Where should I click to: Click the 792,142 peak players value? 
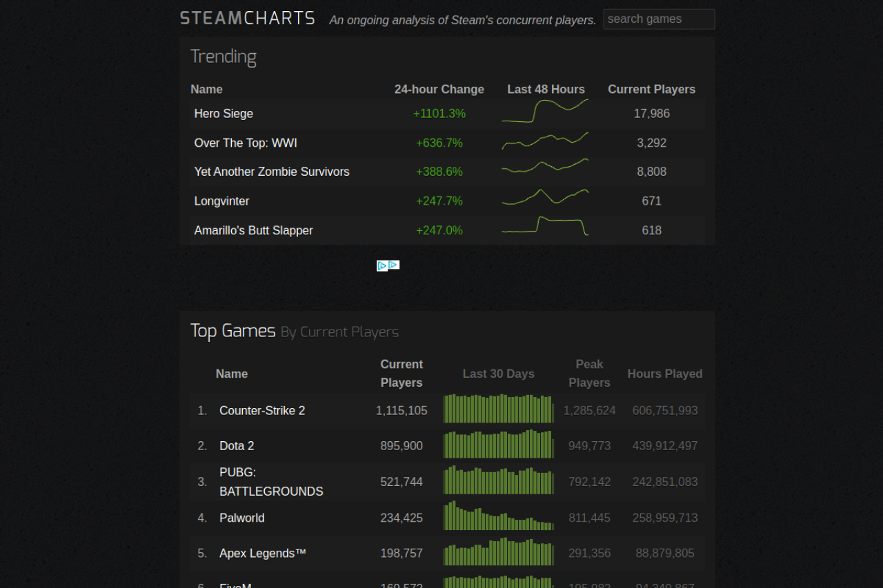(590, 482)
